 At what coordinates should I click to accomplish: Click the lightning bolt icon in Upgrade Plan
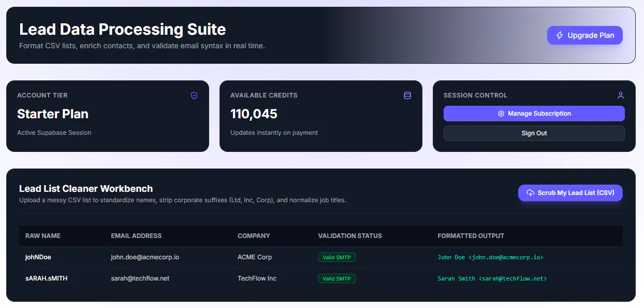(x=560, y=35)
